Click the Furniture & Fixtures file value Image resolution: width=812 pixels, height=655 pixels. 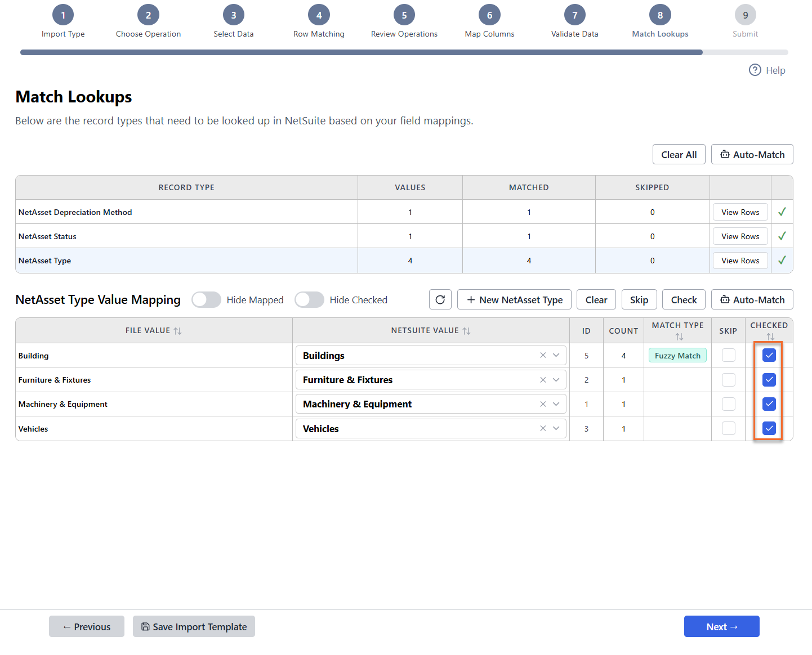(55, 380)
